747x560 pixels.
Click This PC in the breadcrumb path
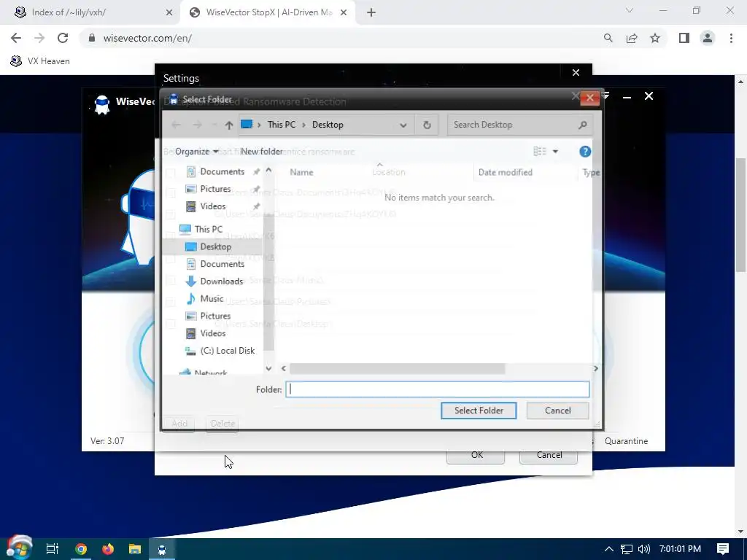(x=281, y=125)
